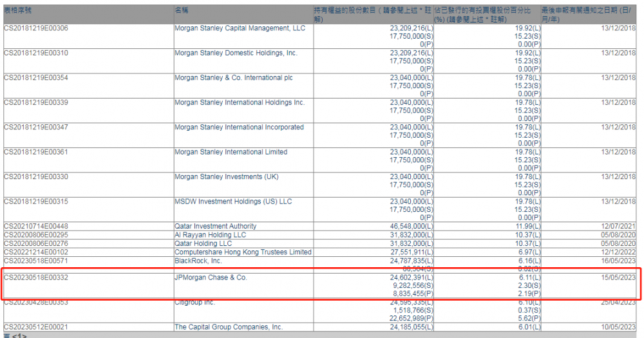Select Morgan Stanley & Co. International plc
This screenshot has height=338, width=644.
[x=234, y=78]
